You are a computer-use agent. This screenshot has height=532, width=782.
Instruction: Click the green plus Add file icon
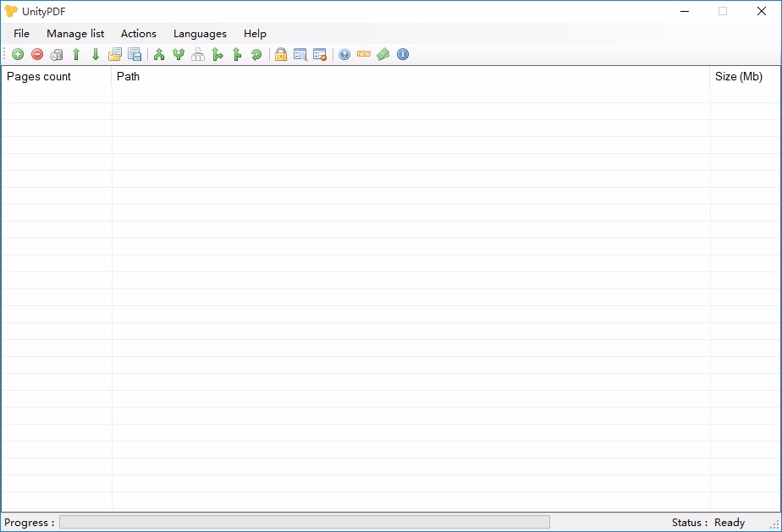coord(18,54)
